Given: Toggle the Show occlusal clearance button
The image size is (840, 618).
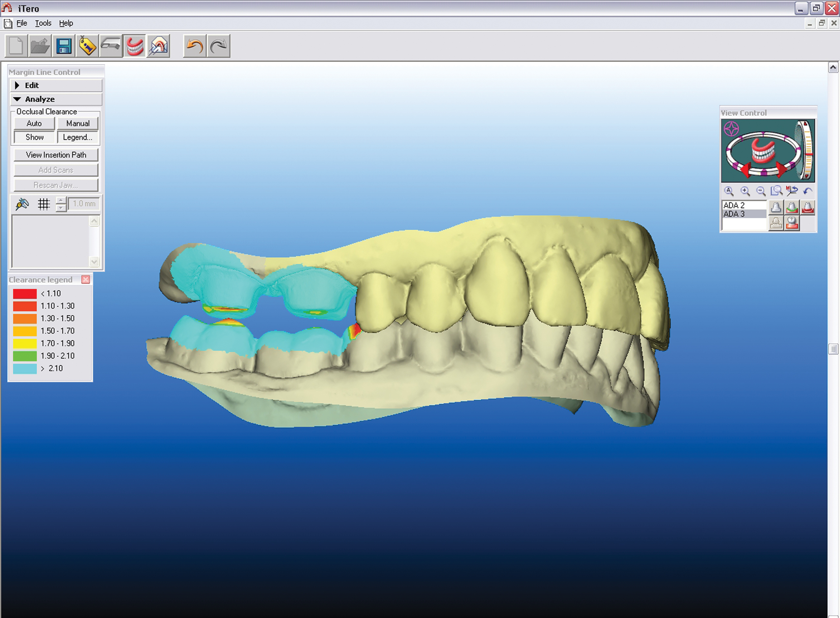Looking at the screenshot, I should [34, 137].
